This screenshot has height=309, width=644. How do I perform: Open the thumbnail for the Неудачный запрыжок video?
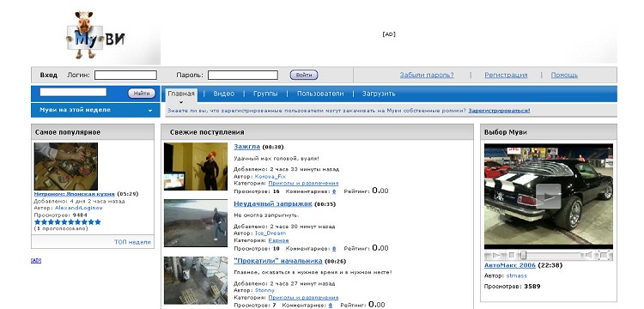[196, 223]
